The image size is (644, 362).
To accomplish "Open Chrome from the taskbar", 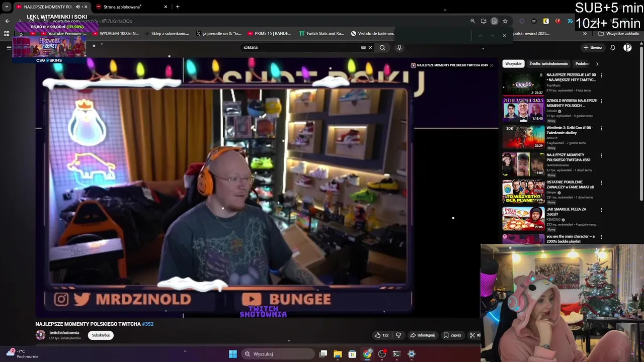I will [x=367, y=354].
